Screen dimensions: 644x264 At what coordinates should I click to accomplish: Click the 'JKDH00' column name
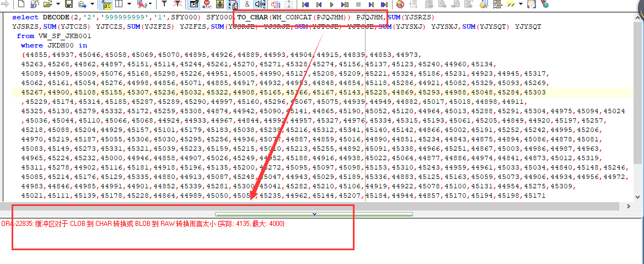click(x=61, y=46)
